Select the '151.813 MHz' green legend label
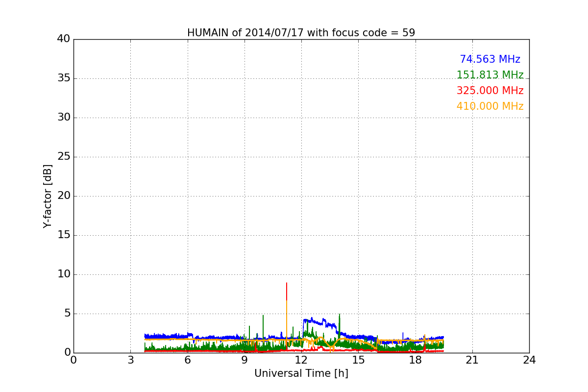The height and width of the screenshot is (392, 588). pos(490,75)
